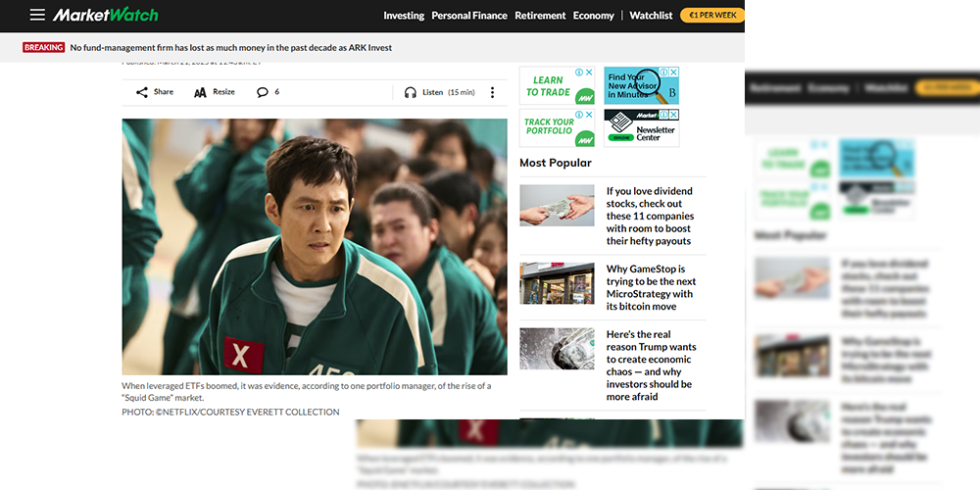This screenshot has height=490, width=980.
Task: Click the Share icon
Action: (x=142, y=92)
